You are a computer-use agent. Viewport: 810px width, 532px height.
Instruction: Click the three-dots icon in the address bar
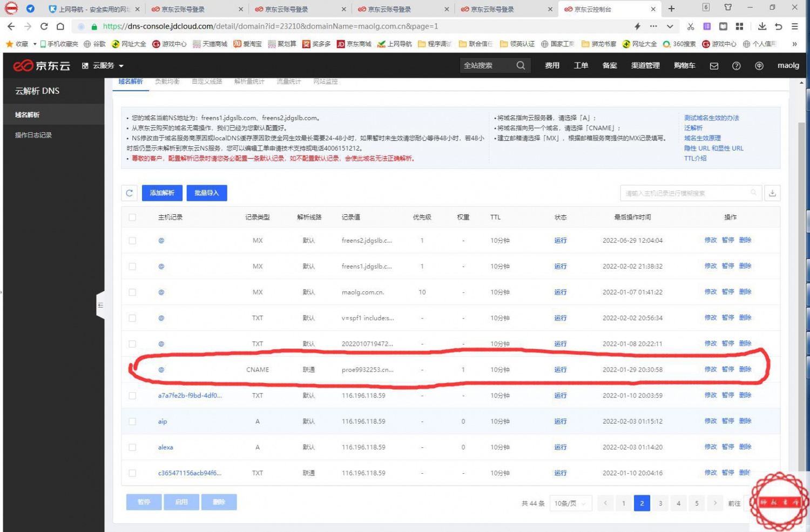pyautogui.click(x=653, y=26)
